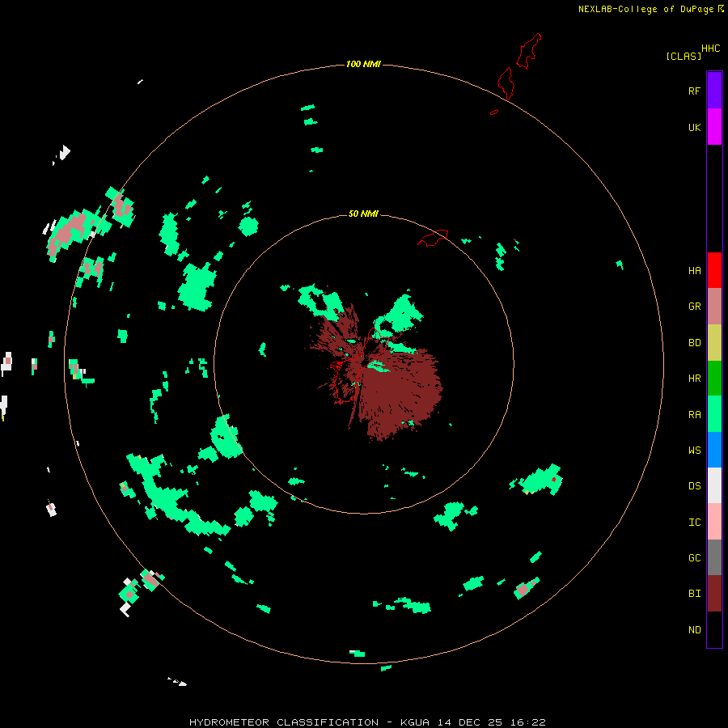
Task: Click the RF legend label
Action: (x=694, y=91)
